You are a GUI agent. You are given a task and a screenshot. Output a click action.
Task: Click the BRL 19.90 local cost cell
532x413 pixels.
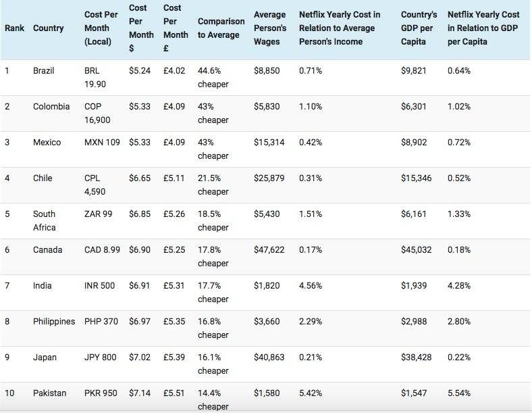click(x=95, y=78)
